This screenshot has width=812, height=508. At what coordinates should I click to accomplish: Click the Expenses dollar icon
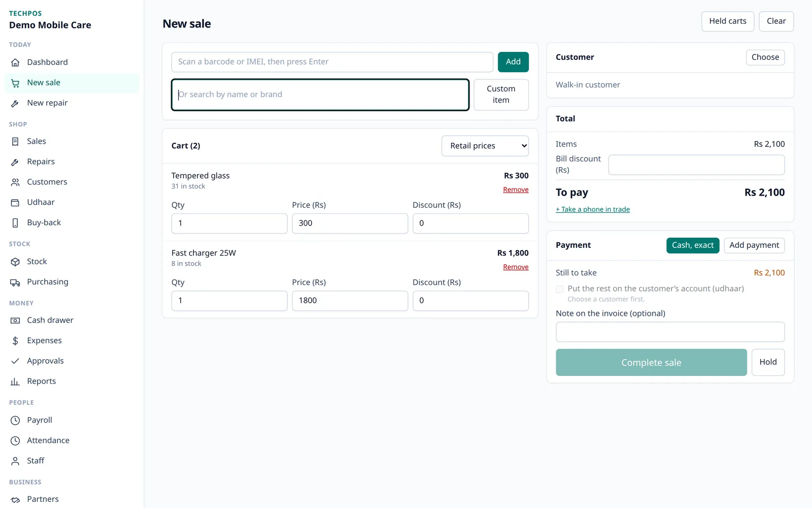[15, 341]
